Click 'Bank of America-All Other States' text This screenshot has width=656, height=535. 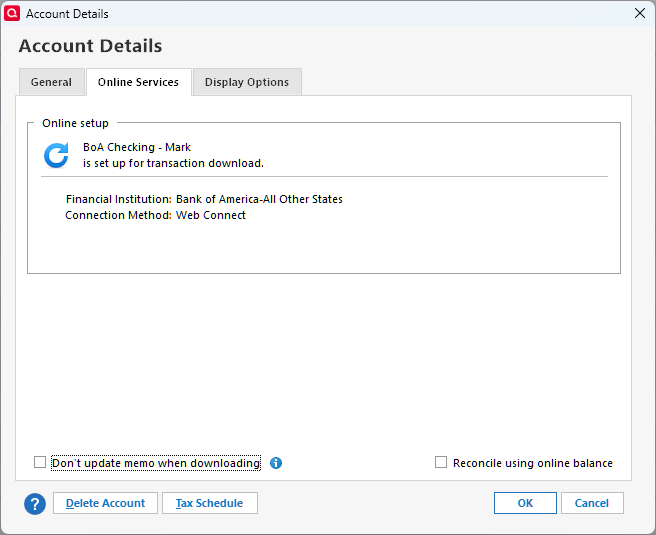coord(259,199)
